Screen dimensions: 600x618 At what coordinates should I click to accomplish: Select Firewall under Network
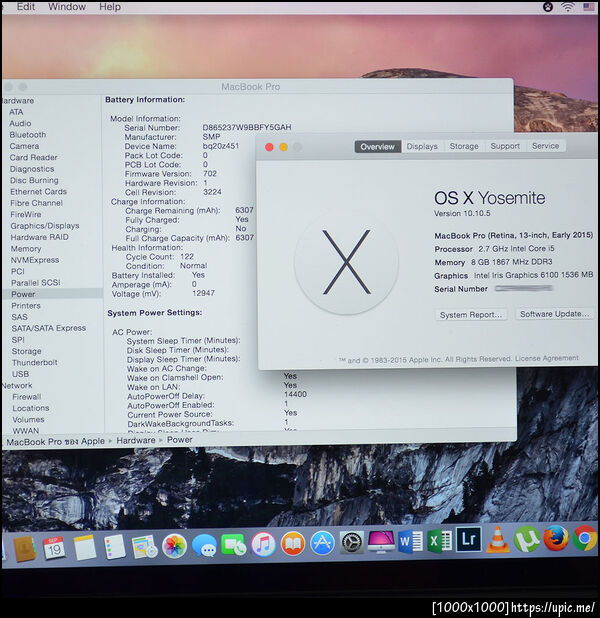26,396
